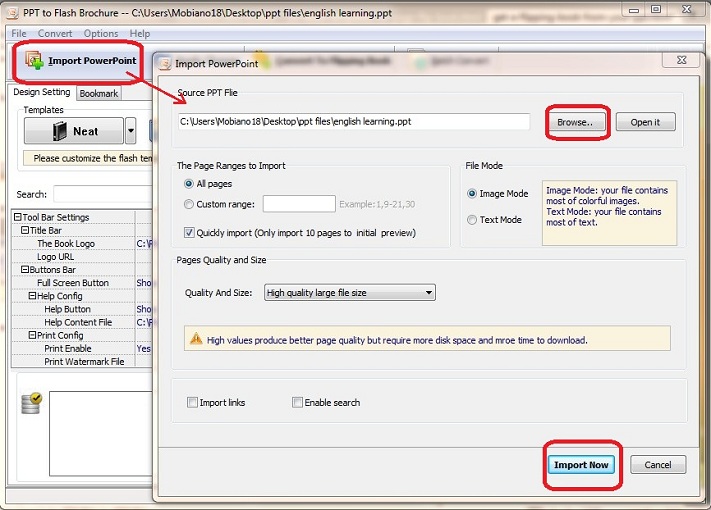Select the Custom range radio button
This screenshot has height=510, width=711.
click(189, 204)
